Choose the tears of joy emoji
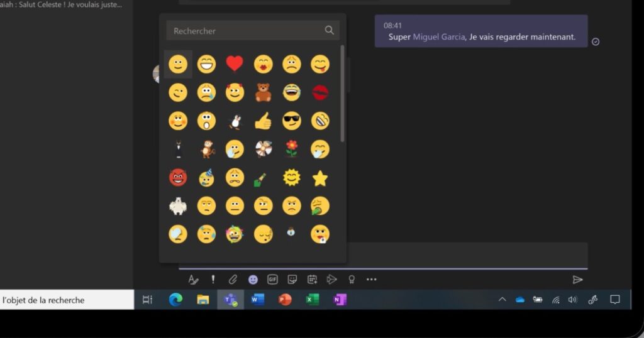This screenshot has width=644, height=338. (292, 93)
